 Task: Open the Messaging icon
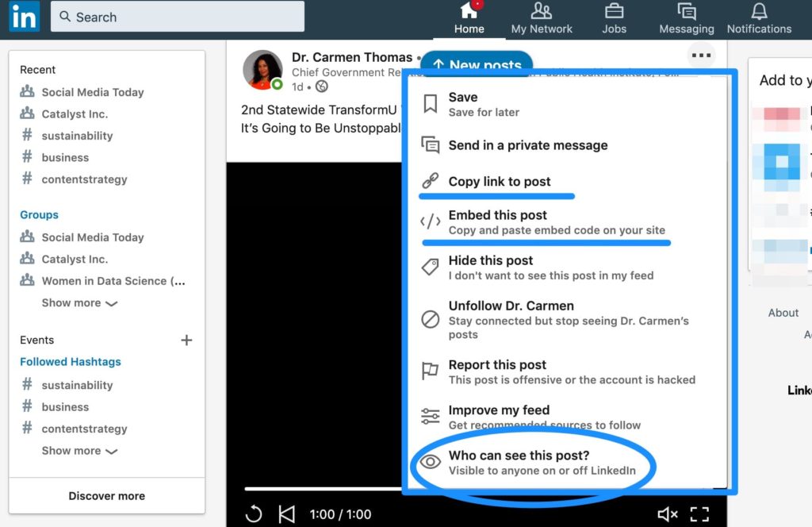point(687,12)
